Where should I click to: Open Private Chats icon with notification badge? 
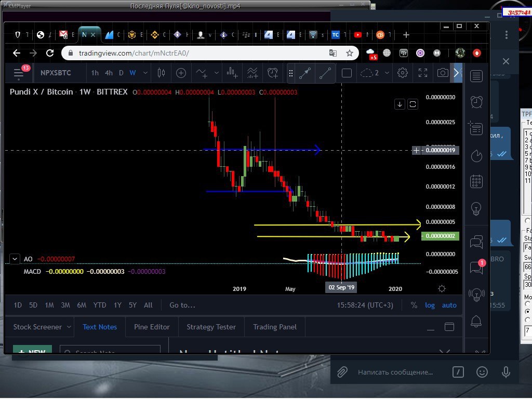(476, 268)
